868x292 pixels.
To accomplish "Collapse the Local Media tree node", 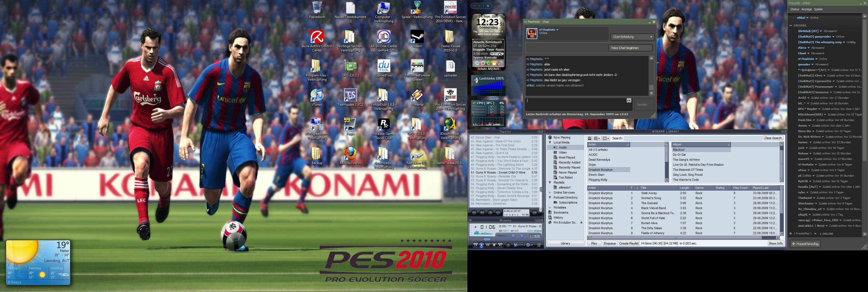I will click(x=550, y=142).
